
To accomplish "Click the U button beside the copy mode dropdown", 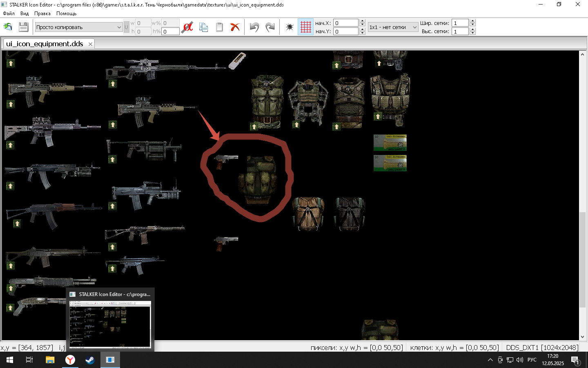I will click(126, 27).
